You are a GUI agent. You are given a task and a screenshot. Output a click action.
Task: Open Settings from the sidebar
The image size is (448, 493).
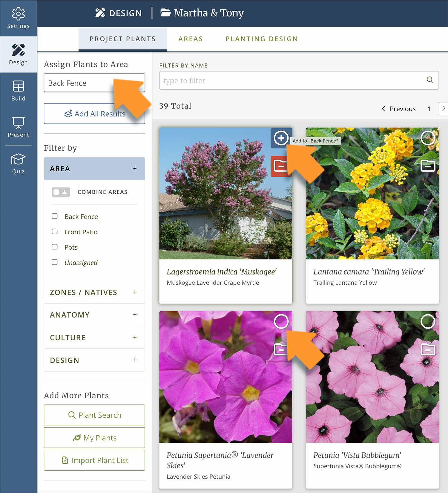(18, 18)
